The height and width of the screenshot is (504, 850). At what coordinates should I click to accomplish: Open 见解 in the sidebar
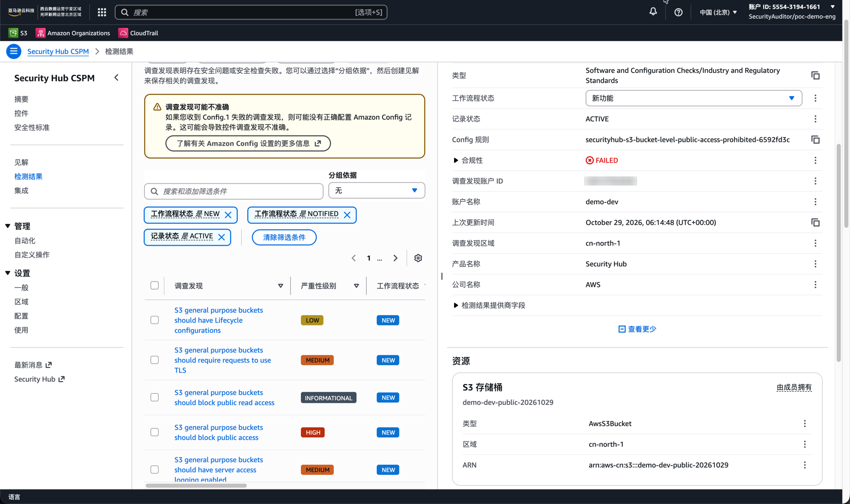click(x=21, y=162)
